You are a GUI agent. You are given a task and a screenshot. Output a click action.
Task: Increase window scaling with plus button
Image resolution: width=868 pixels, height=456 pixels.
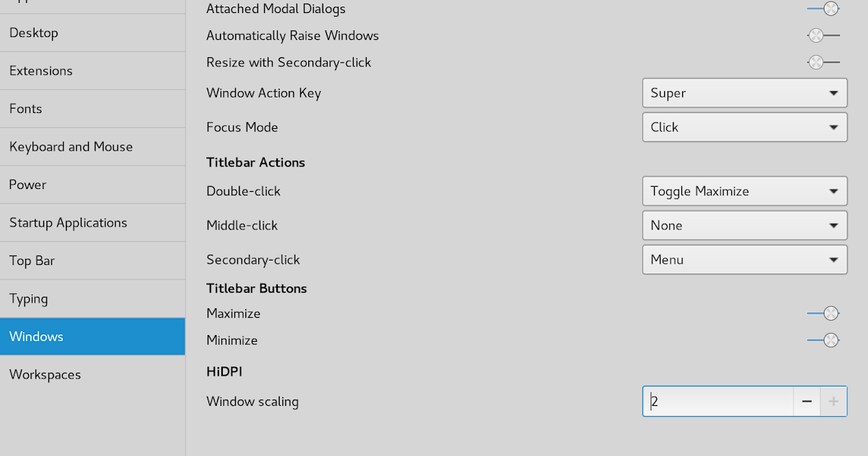[x=833, y=401]
